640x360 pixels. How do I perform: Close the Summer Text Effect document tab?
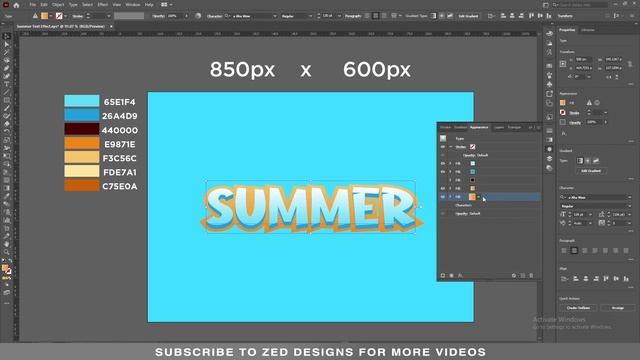[111, 26]
